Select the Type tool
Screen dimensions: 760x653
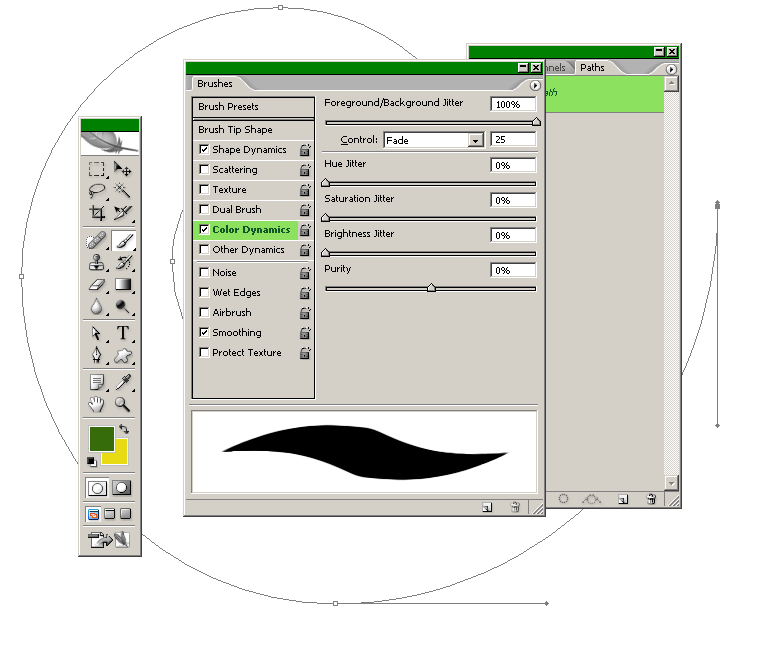pyautogui.click(x=123, y=333)
